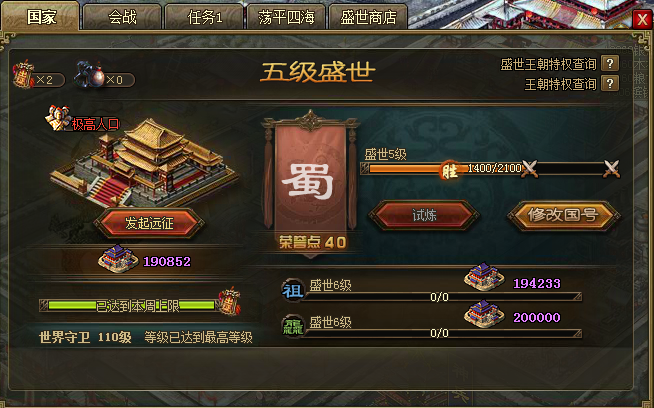
Task: Open 盛世王朝特权查询 help question mark
Action: tap(610, 63)
